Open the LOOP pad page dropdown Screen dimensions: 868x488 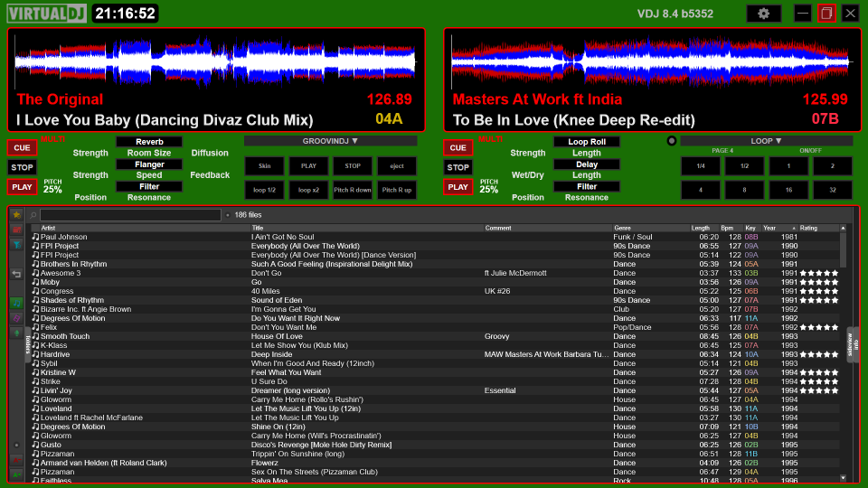(767, 141)
